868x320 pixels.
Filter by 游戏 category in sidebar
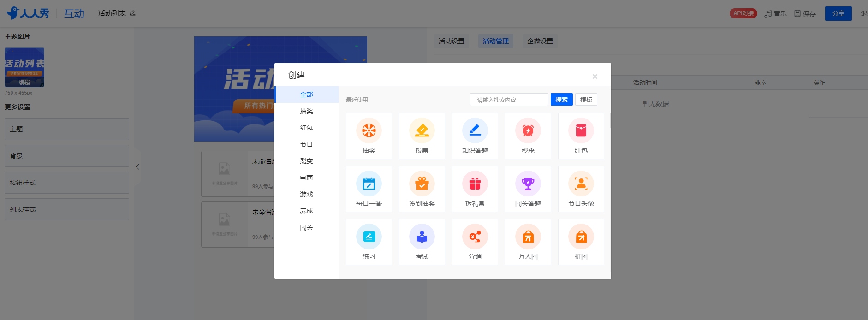click(x=306, y=194)
